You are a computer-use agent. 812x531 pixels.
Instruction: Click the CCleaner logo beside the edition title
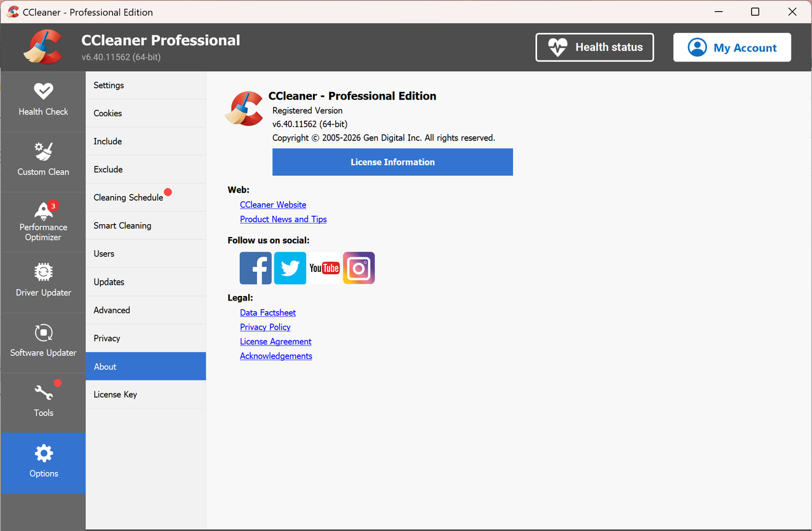(x=244, y=109)
